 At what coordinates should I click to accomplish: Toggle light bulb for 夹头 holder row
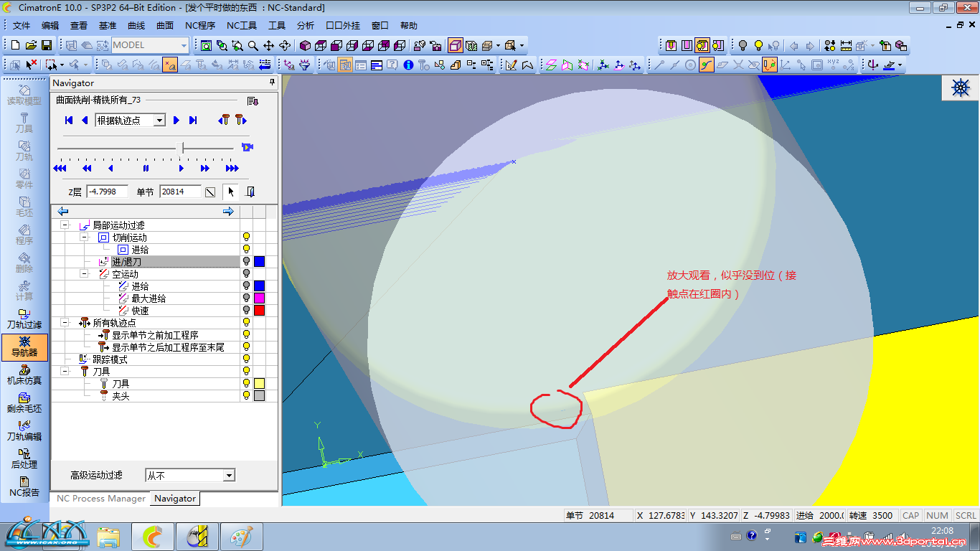click(x=246, y=395)
